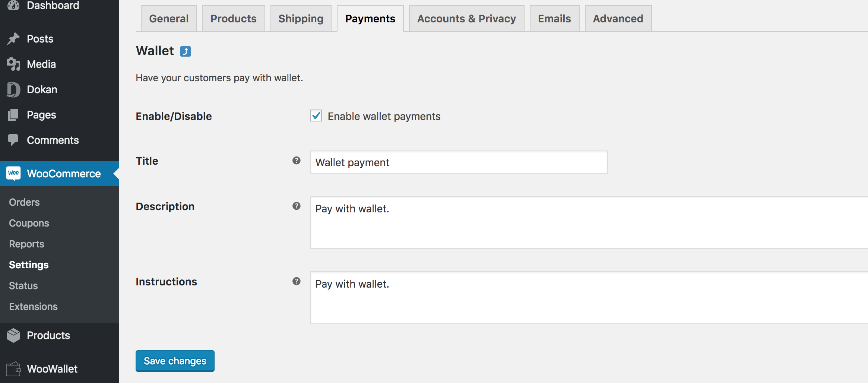Focus the Description text area

click(589, 222)
